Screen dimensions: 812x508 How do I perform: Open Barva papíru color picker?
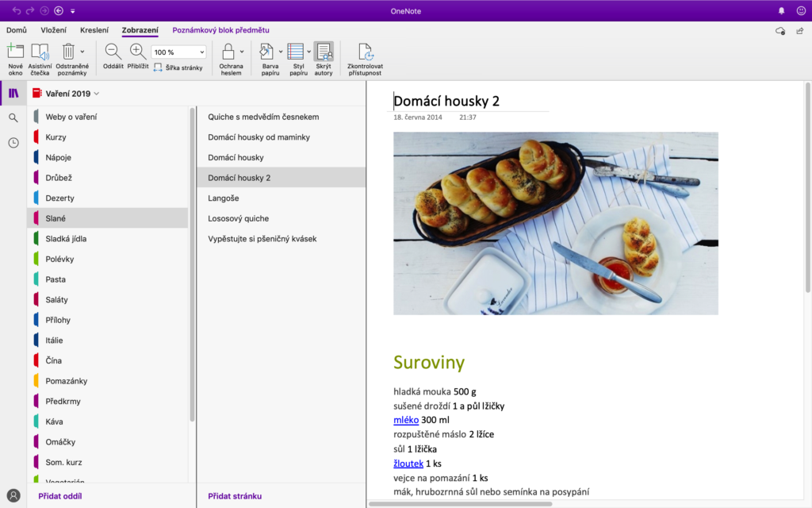tap(266, 52)
